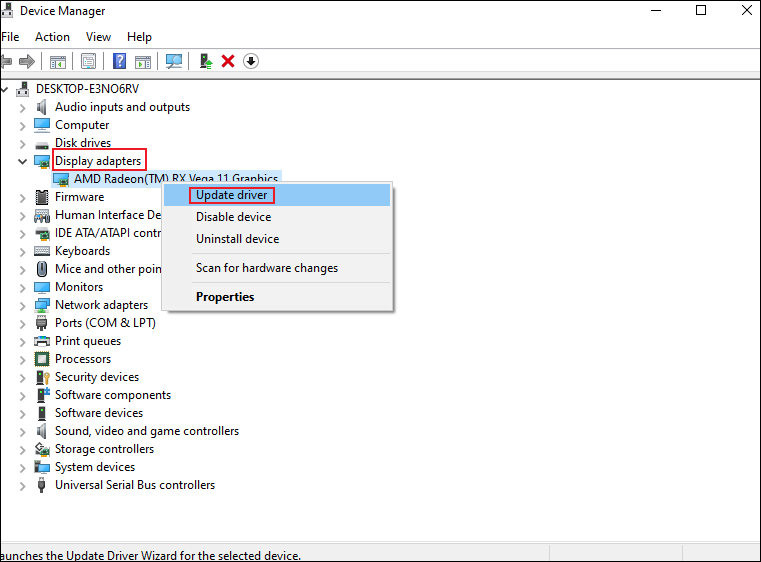The height and width of the screenshot is (562, 761).
Task: Expand Audio inputs and outputs node
Action: coord(22,108)
